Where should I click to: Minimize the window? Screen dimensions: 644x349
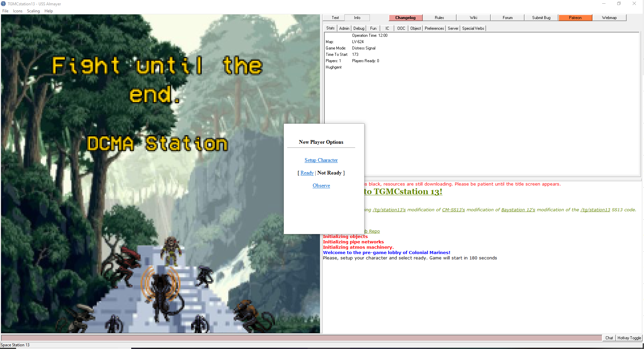(604, 4)
